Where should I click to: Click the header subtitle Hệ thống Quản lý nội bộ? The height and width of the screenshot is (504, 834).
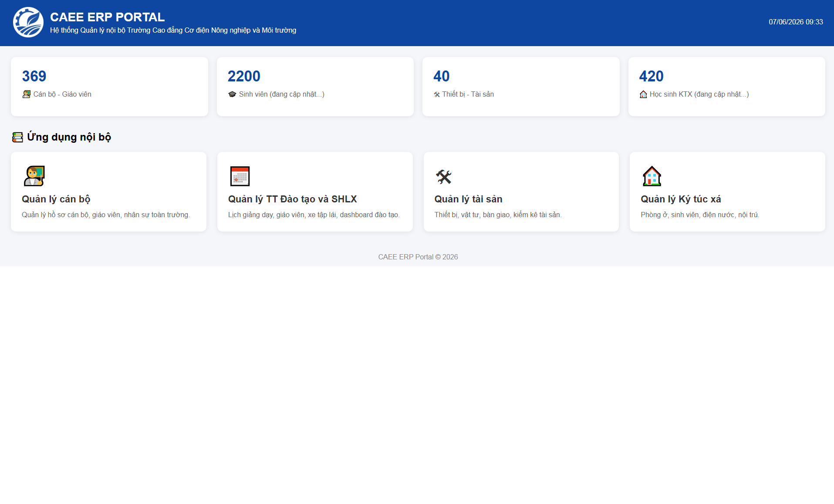(x=173, y=30)
